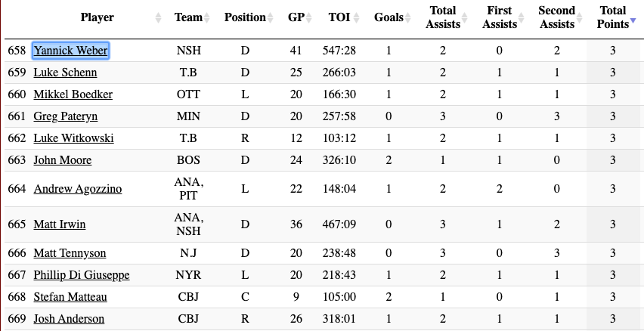Screen dimensions: 644x331
Task: Open Andrew Agozzino player link
Action: [78, 189]
